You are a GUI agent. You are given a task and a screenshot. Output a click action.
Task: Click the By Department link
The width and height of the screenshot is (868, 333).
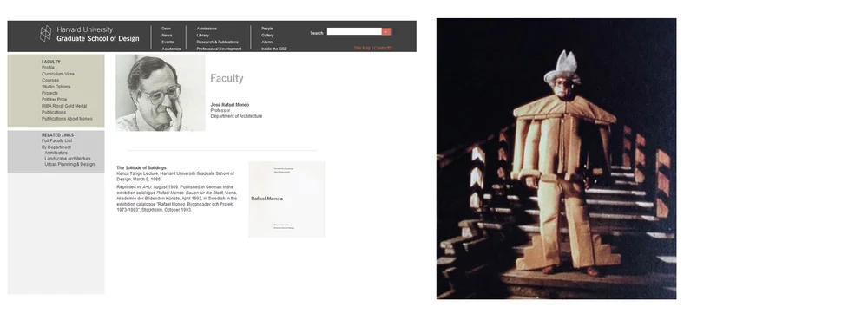pyautogui.click(x=56, y=147)
